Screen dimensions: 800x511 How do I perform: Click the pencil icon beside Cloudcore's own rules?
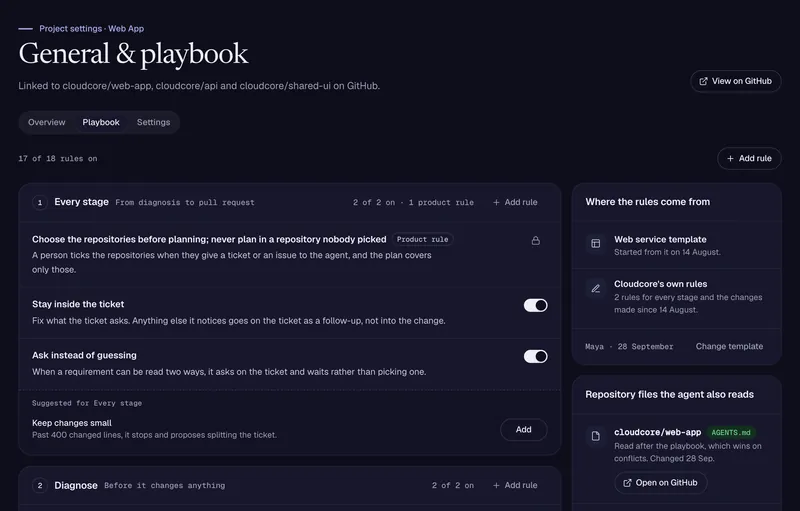coord(595,289)
